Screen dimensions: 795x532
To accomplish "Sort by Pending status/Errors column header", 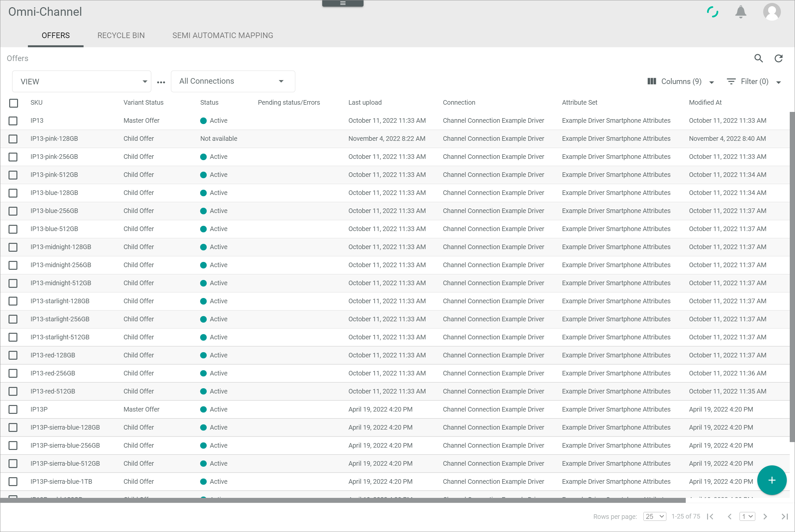I will (x=289, y=102).
